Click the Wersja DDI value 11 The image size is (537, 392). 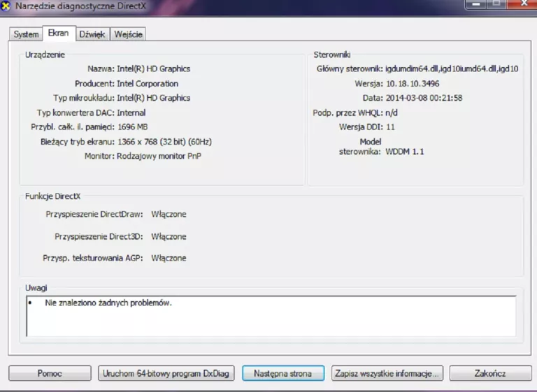390,127
